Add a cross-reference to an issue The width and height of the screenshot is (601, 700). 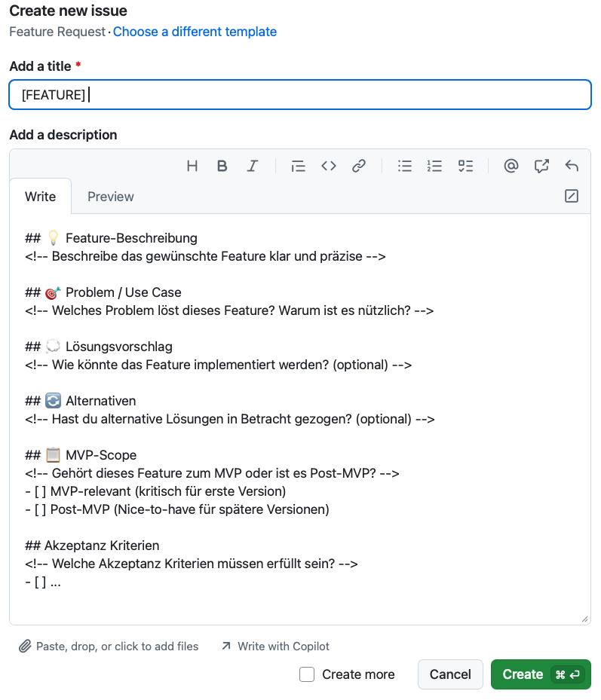[541, 166]
